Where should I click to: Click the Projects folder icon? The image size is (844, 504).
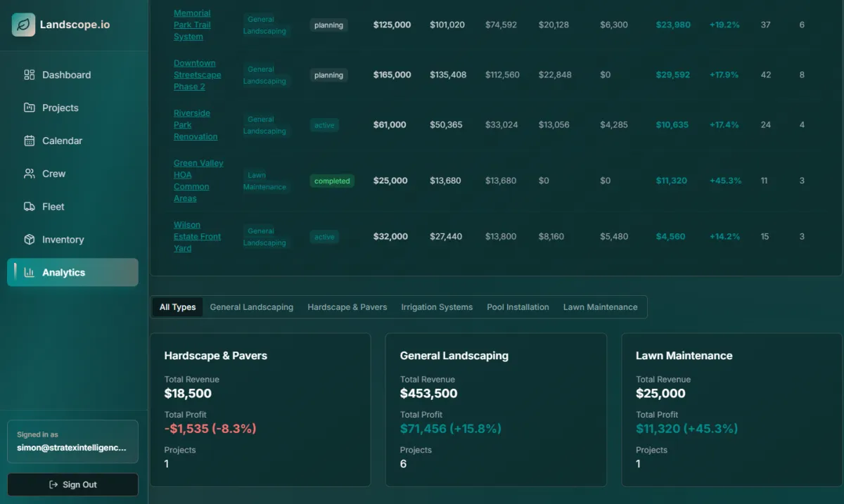click(30, 108)
